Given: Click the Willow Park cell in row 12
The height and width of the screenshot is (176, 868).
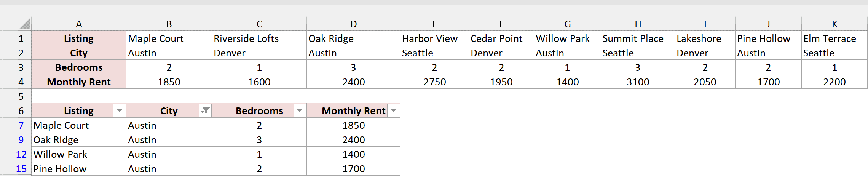Looking at the screenshot, I should click(x=79, y=154).
